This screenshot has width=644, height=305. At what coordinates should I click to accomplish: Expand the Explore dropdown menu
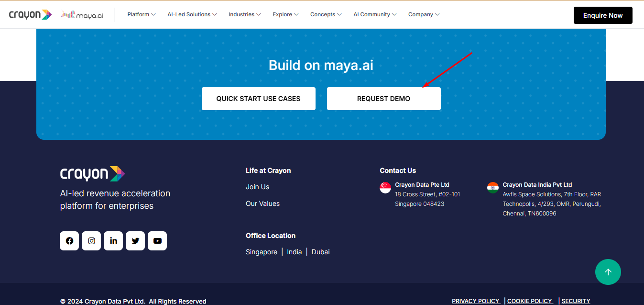(x=285, y=14)
